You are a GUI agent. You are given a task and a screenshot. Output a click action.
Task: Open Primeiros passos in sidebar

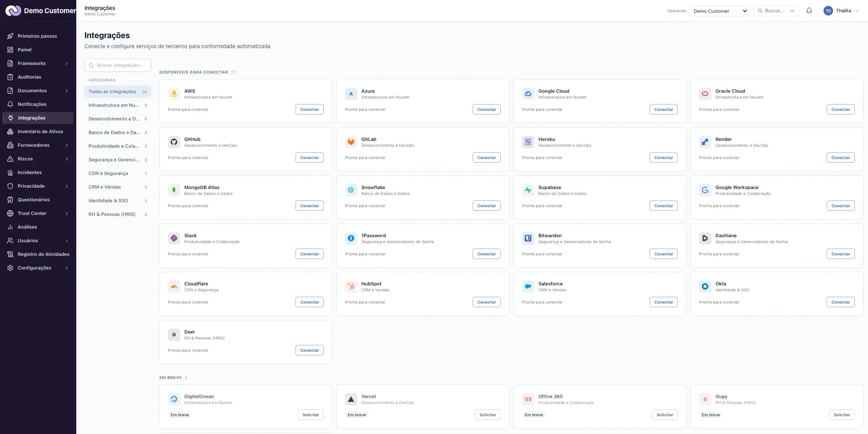38,36
